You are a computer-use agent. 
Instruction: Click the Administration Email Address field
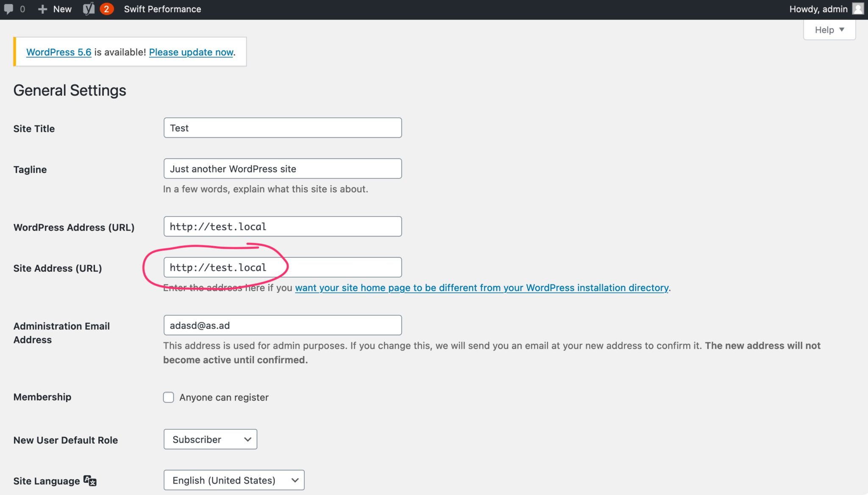tap(282, 325)
